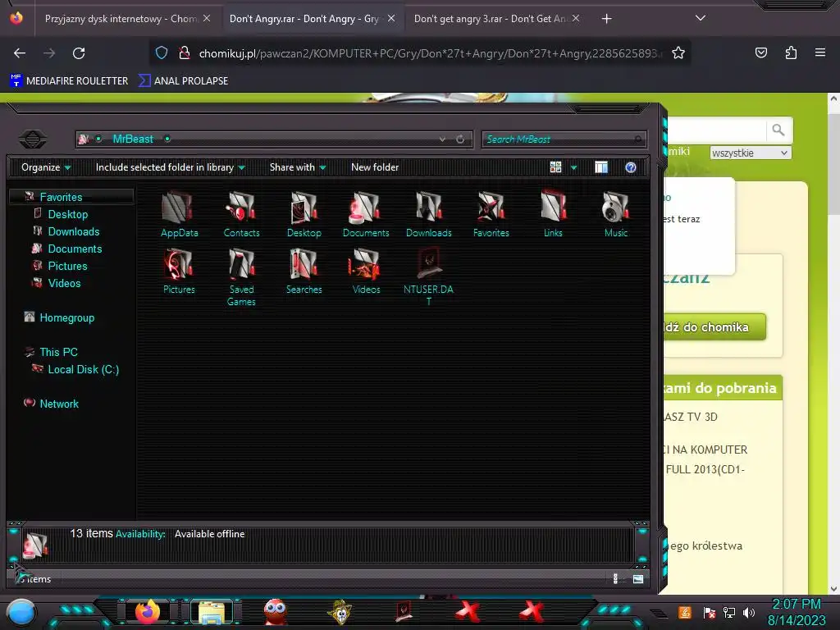Click the Search MrBeast field
Viewport: 840px width, 630px height.
564,139
